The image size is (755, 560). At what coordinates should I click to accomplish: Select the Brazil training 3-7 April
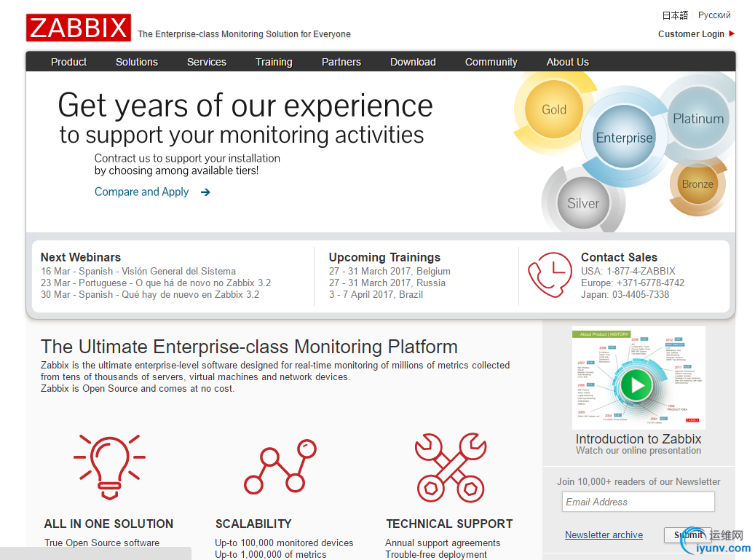coord(376,294)
